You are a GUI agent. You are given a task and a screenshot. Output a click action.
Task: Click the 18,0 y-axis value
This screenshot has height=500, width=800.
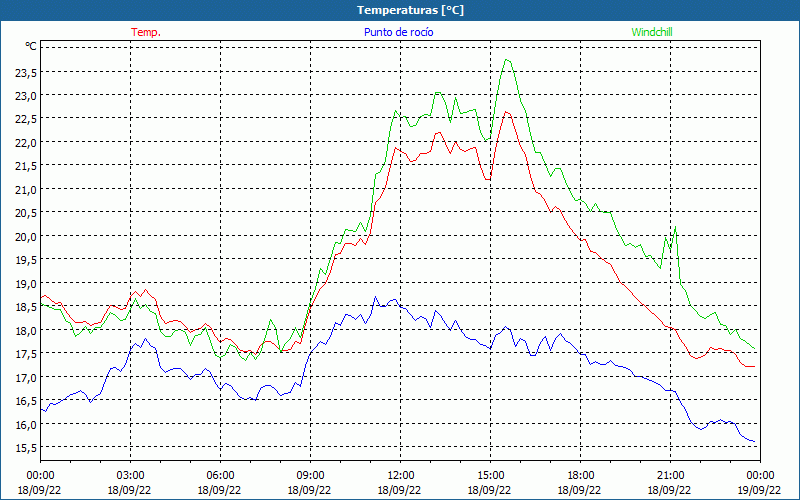[26, 331]
